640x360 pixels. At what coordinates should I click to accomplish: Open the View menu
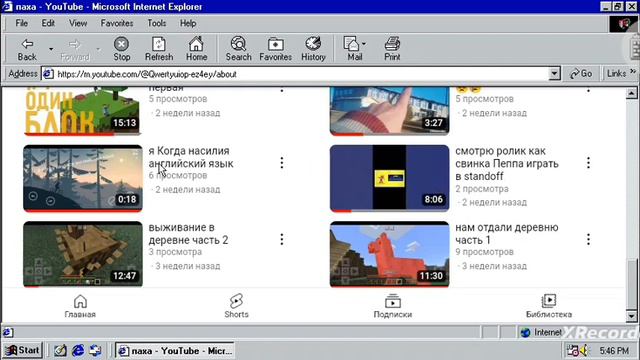(78, 23)
